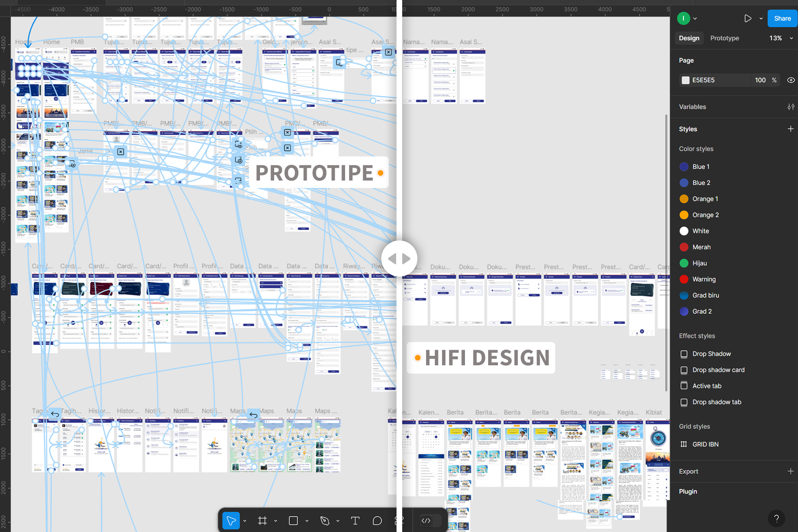The width and height of the screenshot is (798, 532).
Task: Add a new style with the Styles plus button
Action: tap(791, 129)
